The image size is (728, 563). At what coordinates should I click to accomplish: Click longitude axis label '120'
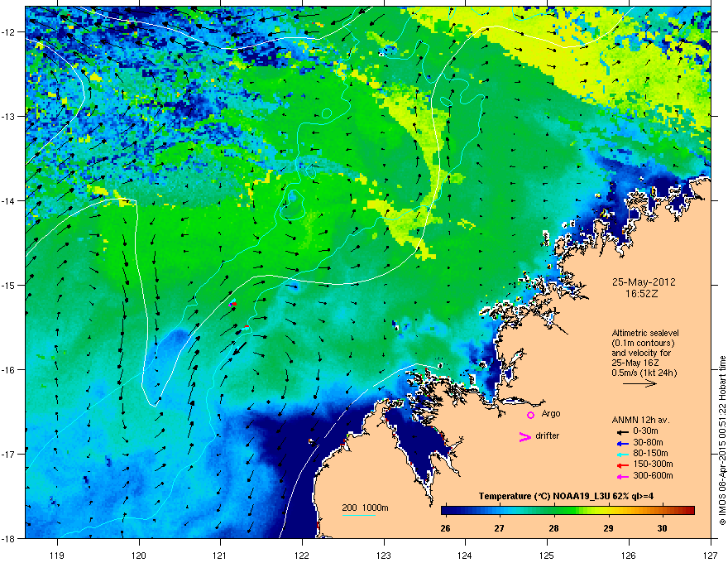coord(139,555)
